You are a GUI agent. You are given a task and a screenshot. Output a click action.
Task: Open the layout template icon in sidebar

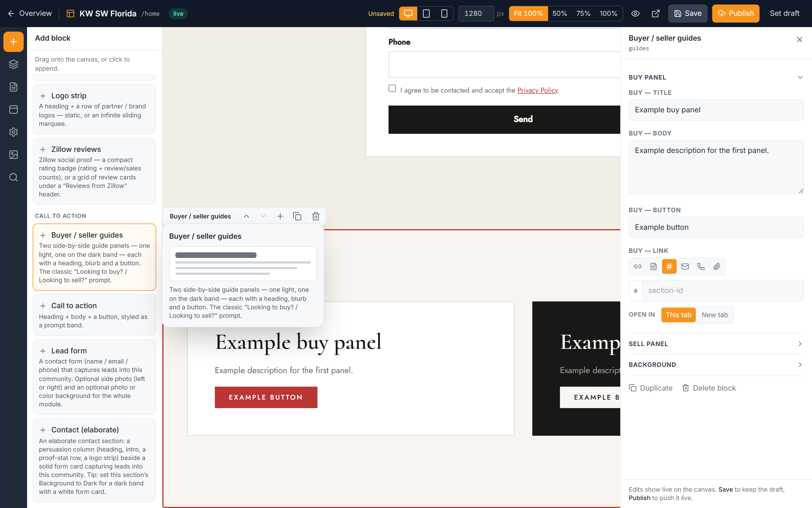[14, 110]
